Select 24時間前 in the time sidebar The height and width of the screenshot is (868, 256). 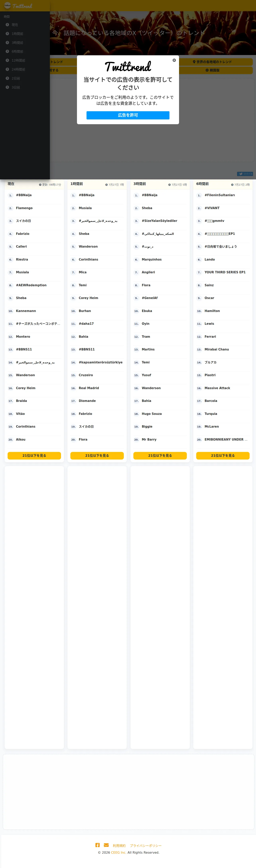click(x=19, y=69)
